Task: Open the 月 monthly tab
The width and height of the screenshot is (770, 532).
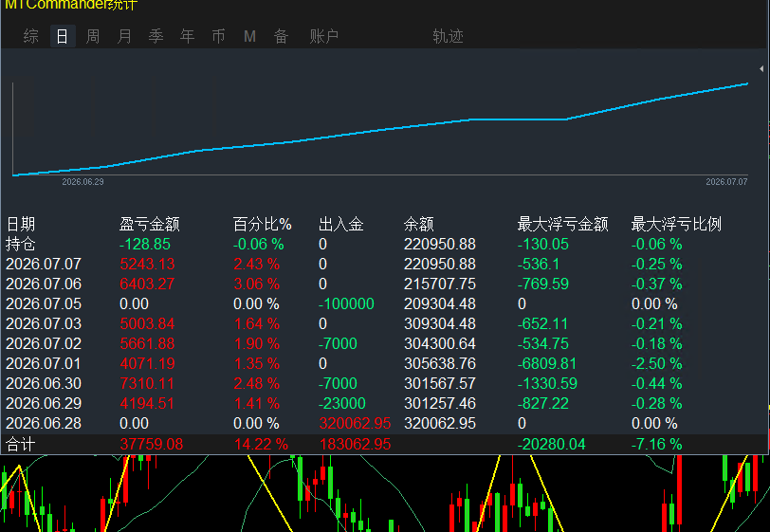Action: 124,36
